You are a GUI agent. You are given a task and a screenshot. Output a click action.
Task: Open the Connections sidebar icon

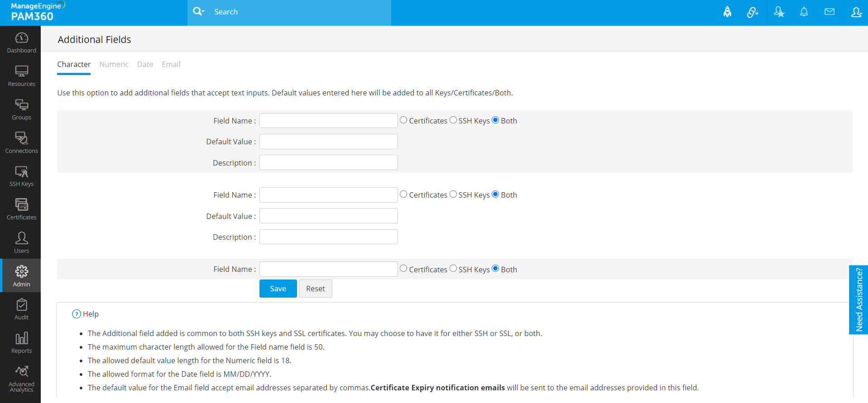pyautogui.click(x=21, y=142)
